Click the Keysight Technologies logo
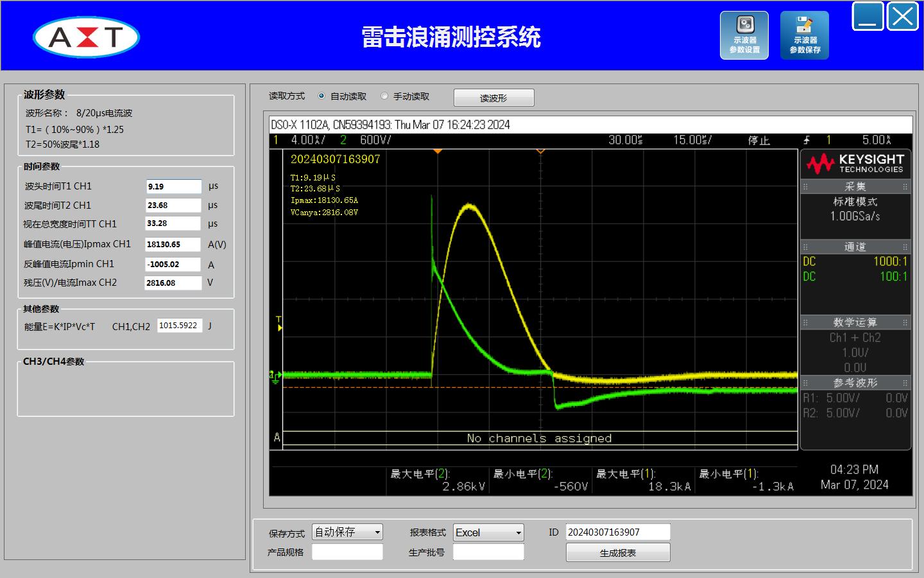Viewport: 924px width, 578px height. (855, 164)
